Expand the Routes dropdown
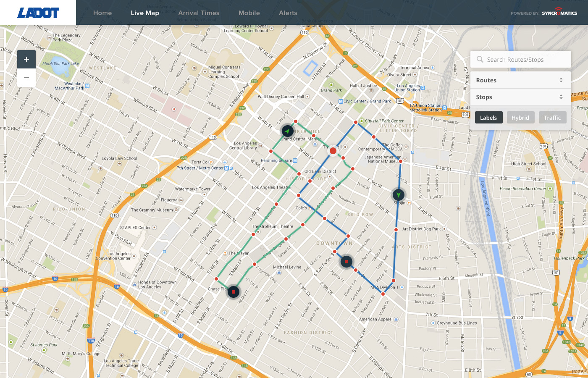This screenshot has width=588, height=378. 520,80
